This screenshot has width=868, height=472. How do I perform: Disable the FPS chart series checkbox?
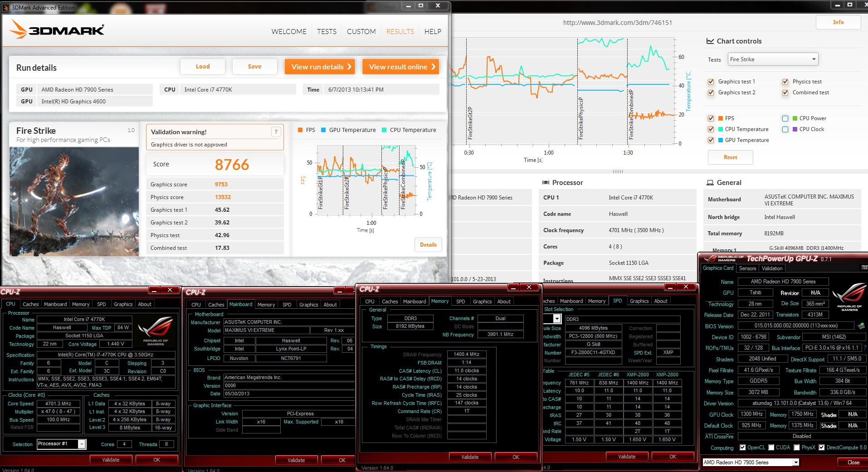pyautogui.click(x=711, y=118)
